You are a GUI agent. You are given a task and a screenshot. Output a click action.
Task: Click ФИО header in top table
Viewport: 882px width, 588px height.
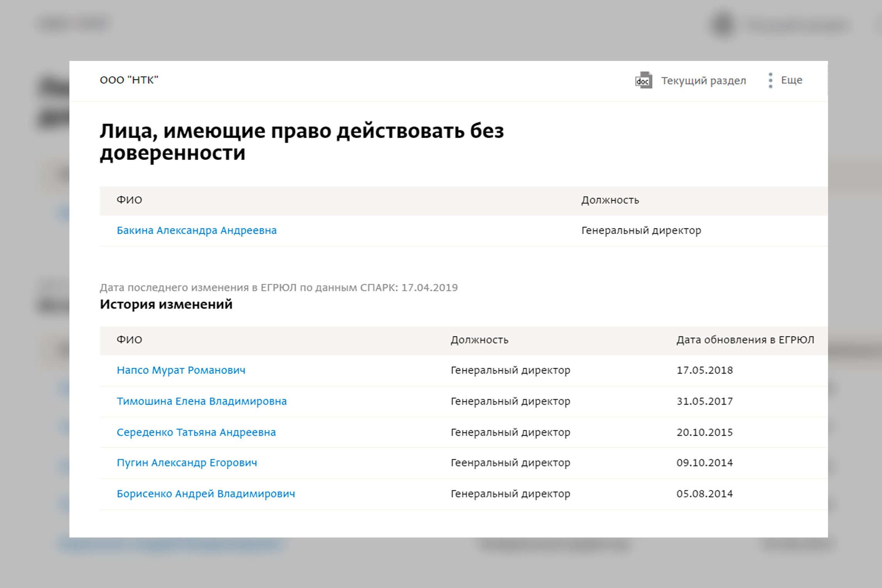(130, 200)
